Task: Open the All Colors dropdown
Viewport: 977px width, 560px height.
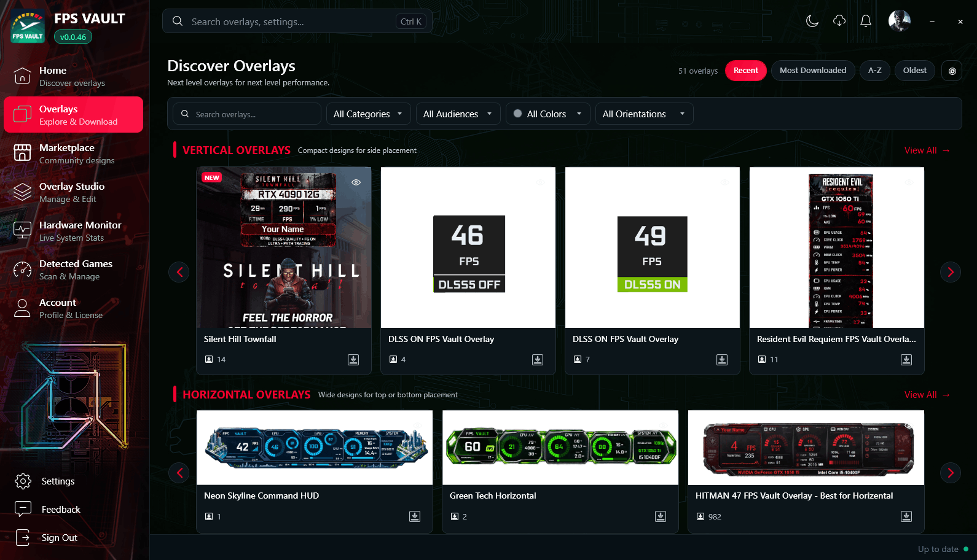Action: (548, 114)
